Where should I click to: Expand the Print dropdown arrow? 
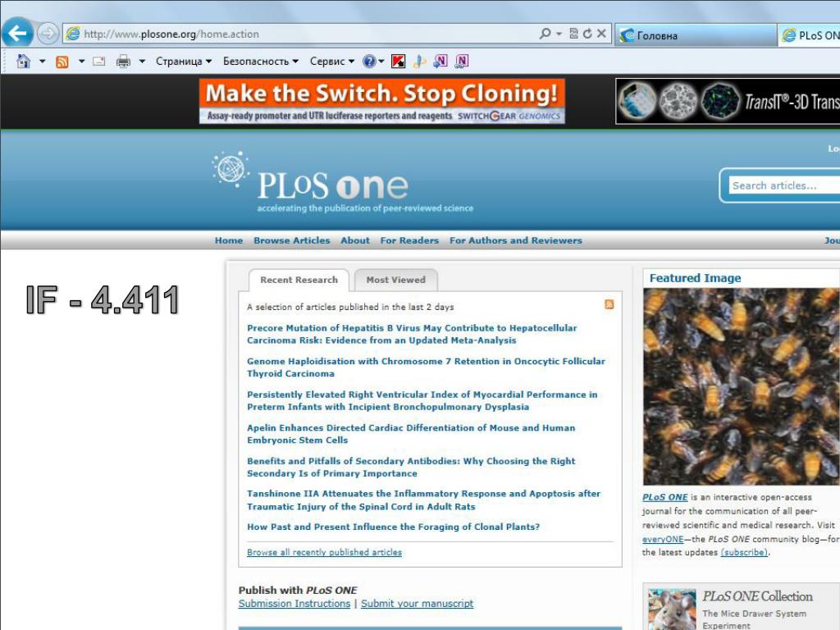[142, 61]
